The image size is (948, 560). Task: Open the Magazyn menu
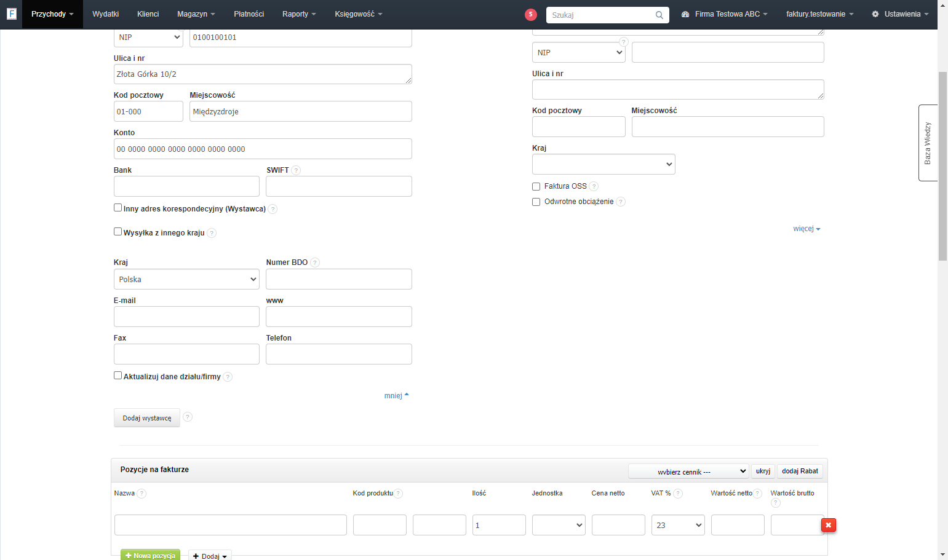(x=196, y=14)
